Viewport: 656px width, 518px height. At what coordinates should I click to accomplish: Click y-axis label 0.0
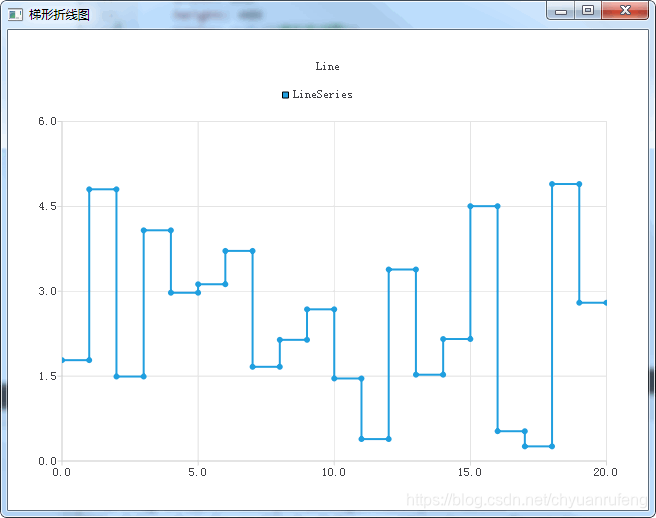pos(47,461)
